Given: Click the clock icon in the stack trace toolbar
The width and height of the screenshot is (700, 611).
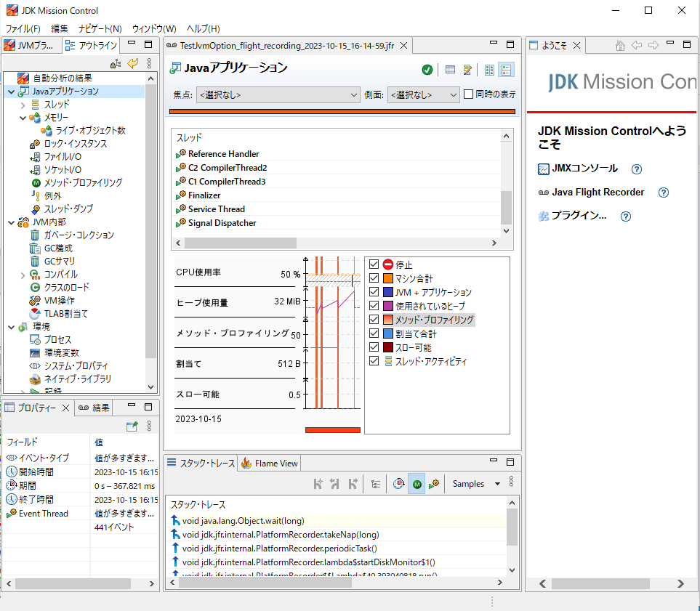Looking at the screenshot, I should pyautogui.click(x=398, y=483).
